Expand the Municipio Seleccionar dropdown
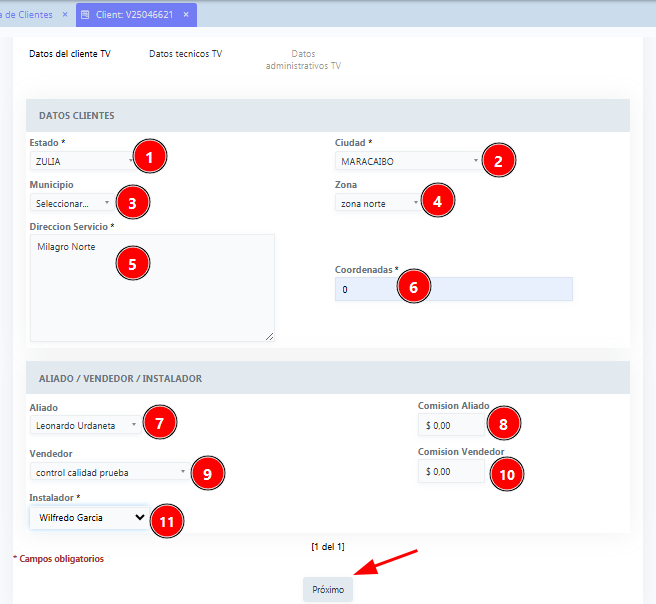Image resolution: width=656 pixels, height=604 pixels. (72, 203)
